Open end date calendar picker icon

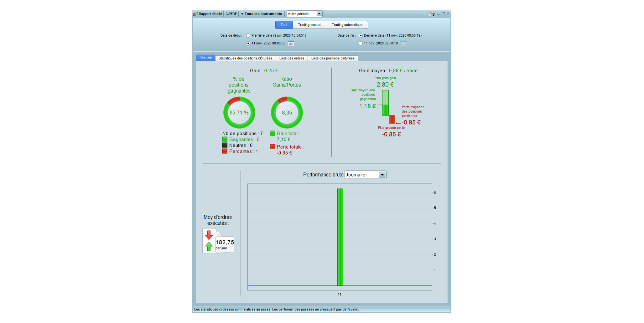tap(403, 43)
